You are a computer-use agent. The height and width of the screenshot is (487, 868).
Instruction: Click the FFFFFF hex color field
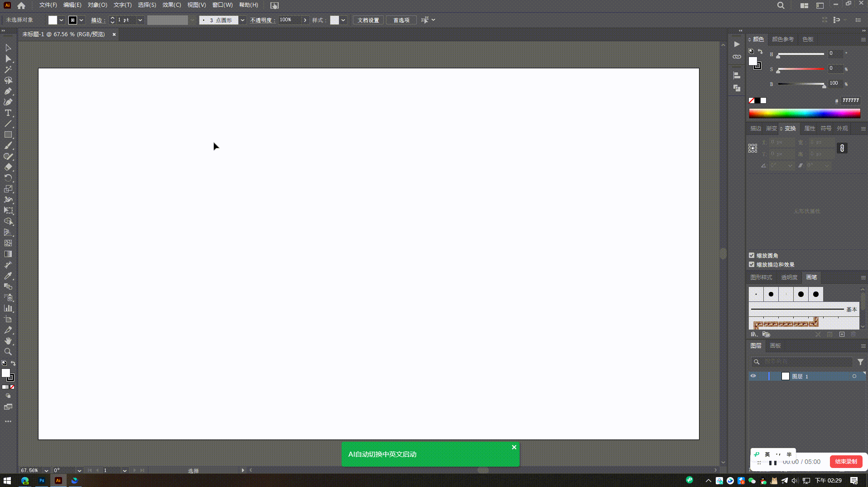[851, 100]
